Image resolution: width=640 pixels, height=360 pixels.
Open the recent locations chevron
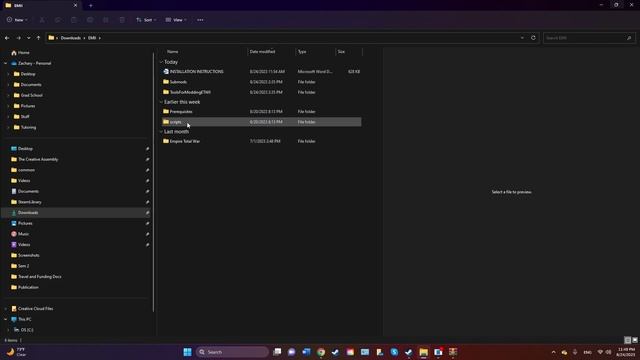point(29,38)
